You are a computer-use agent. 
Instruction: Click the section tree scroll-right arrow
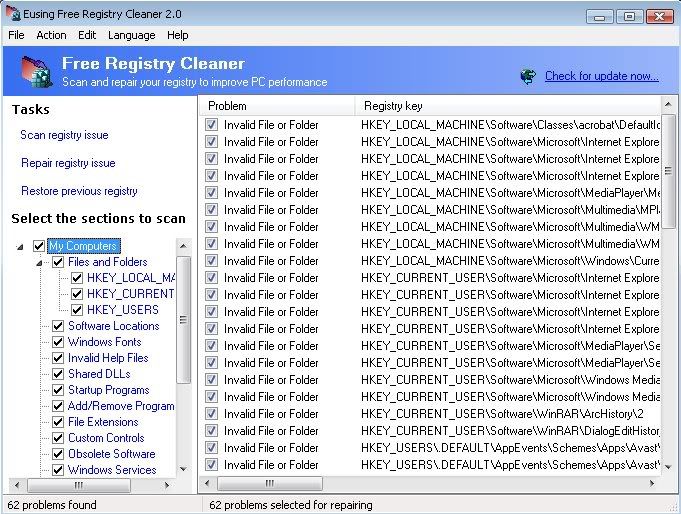coord(167,485)
